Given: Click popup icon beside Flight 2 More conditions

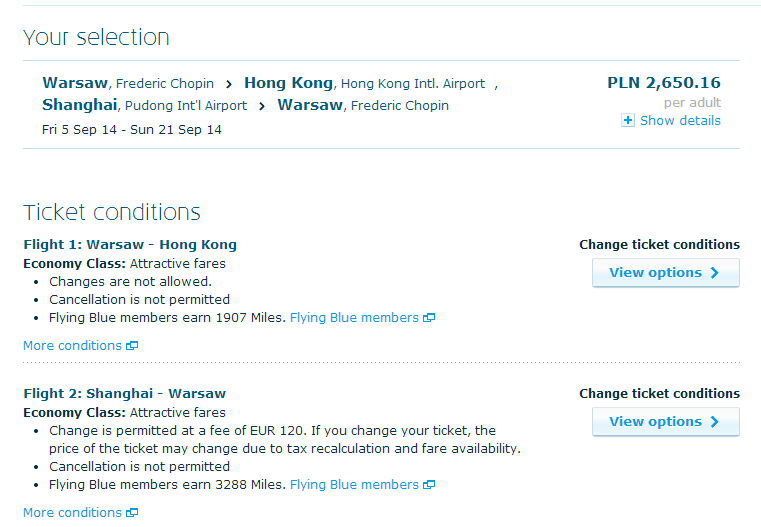Looking at the screenshot, I should point(132,513).
